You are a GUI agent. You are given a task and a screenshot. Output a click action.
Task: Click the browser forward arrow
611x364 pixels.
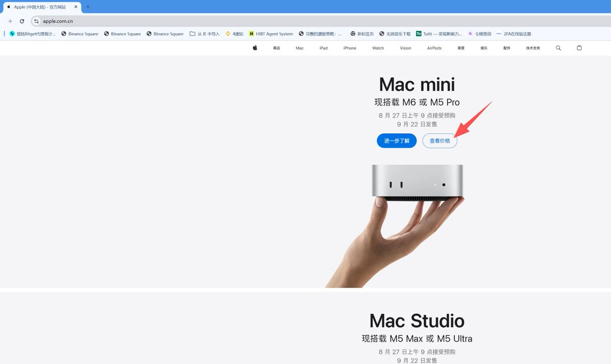pyautogui.click(x=10, y=21)
